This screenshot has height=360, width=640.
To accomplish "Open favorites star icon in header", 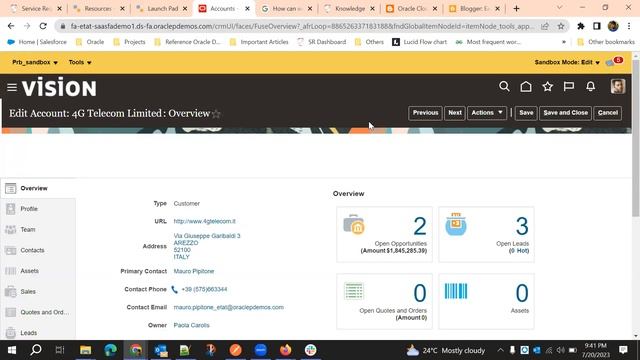I will pyautogui.click(x=547, y=87).
